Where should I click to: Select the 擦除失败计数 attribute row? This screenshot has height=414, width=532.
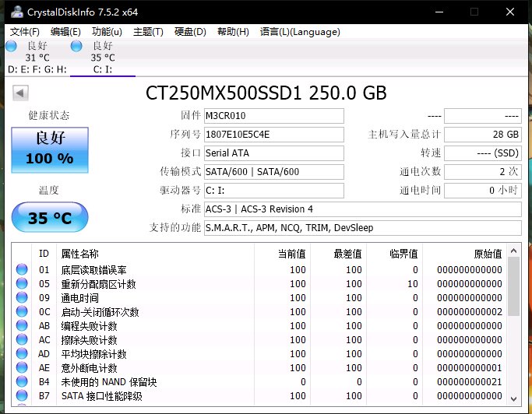click(259, 340)
